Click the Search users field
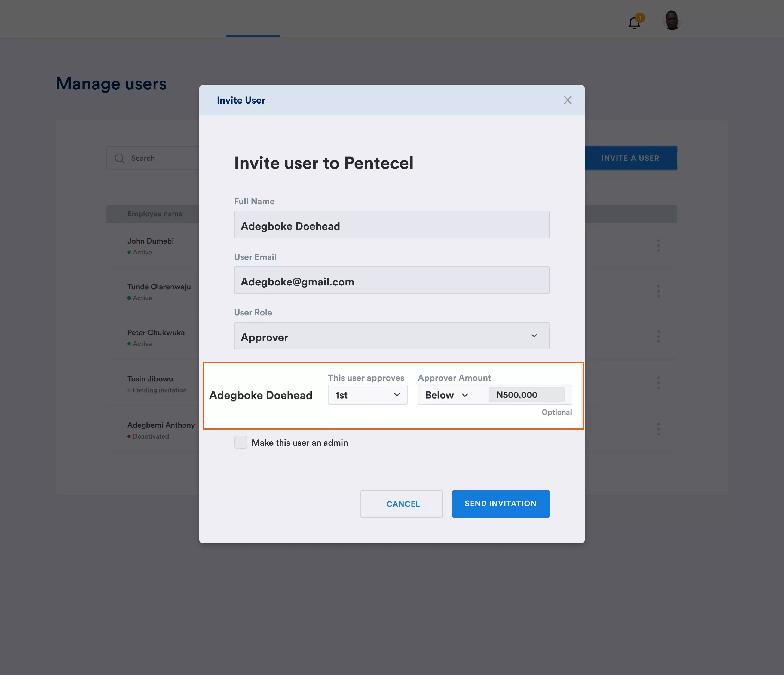 pos(152,158)
